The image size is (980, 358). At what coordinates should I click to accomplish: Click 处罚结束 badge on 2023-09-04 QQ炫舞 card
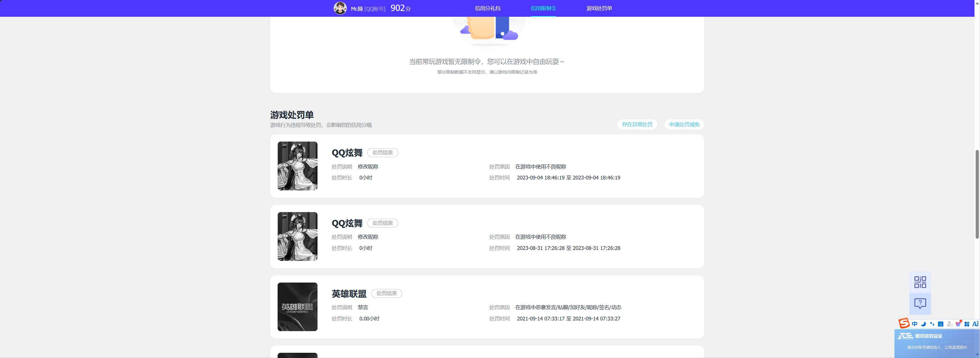coord(382,152)
